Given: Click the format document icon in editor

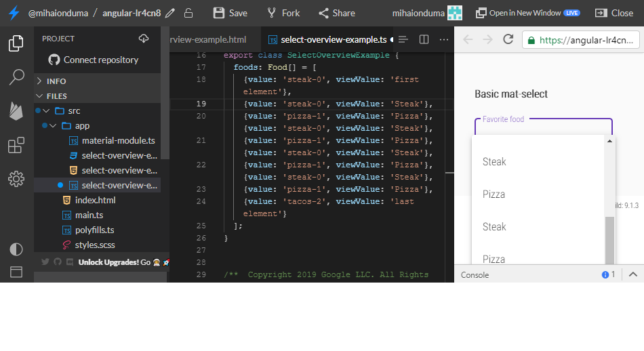Looking at the screenshot, I should coord(403,39).
